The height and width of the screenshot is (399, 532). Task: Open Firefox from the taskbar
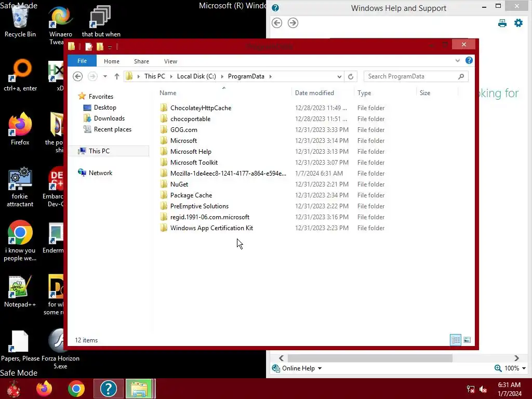44,389
